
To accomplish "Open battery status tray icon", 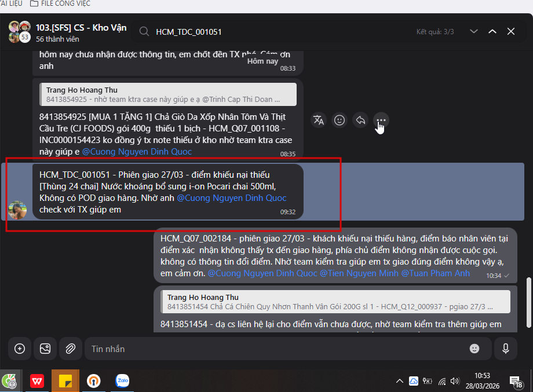I will 427,381.
